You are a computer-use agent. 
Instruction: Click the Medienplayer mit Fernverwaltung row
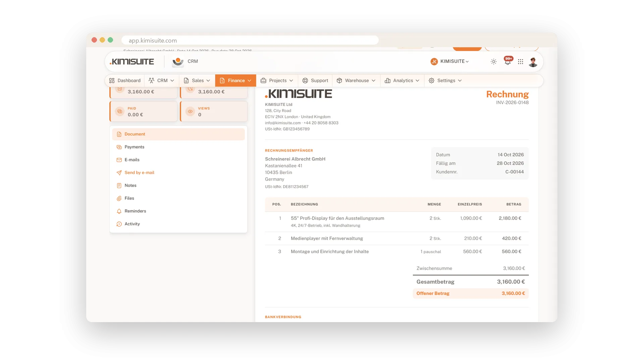[397, 238]
